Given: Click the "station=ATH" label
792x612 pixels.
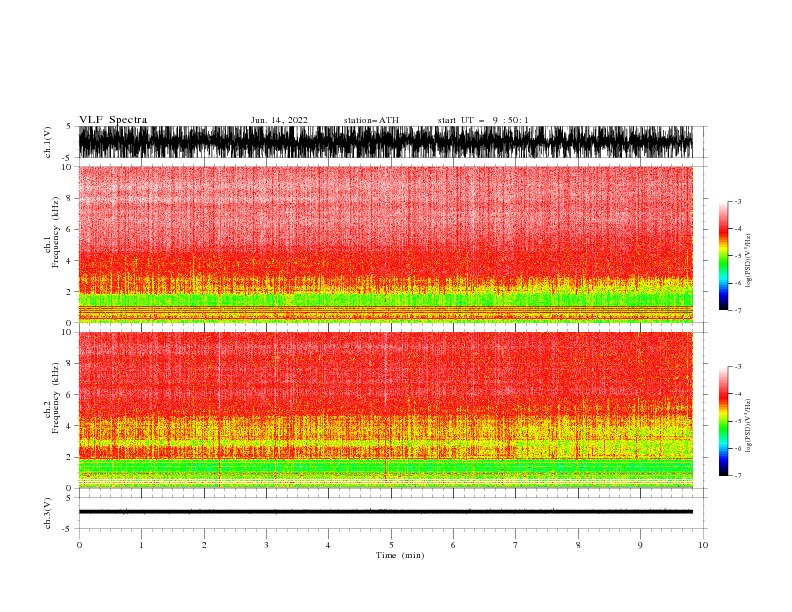Looking at the screenshot, I should tap(371, 120).
